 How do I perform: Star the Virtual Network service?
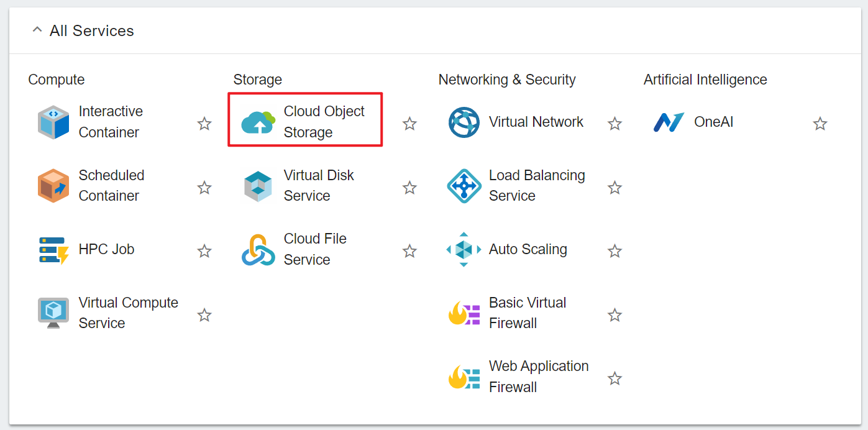click(x=614, y=124)
